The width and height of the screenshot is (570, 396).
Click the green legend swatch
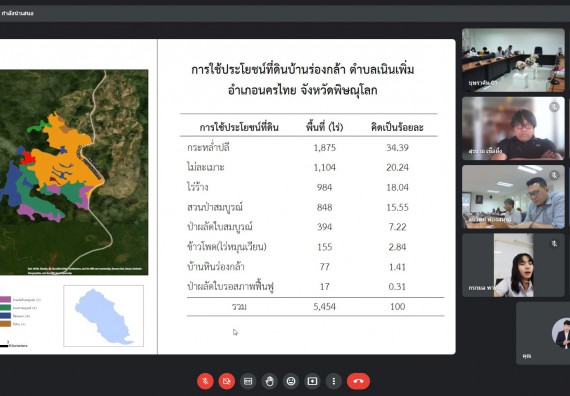tap(5, 308)
